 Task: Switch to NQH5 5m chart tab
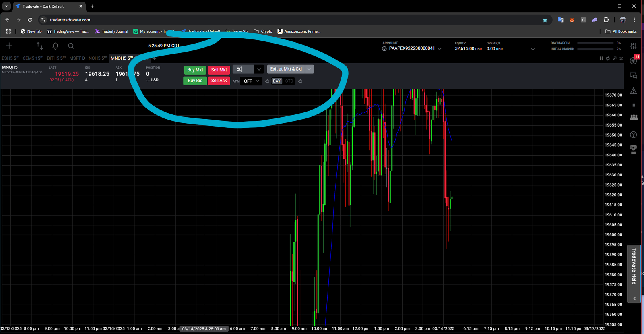coord(98,58)
